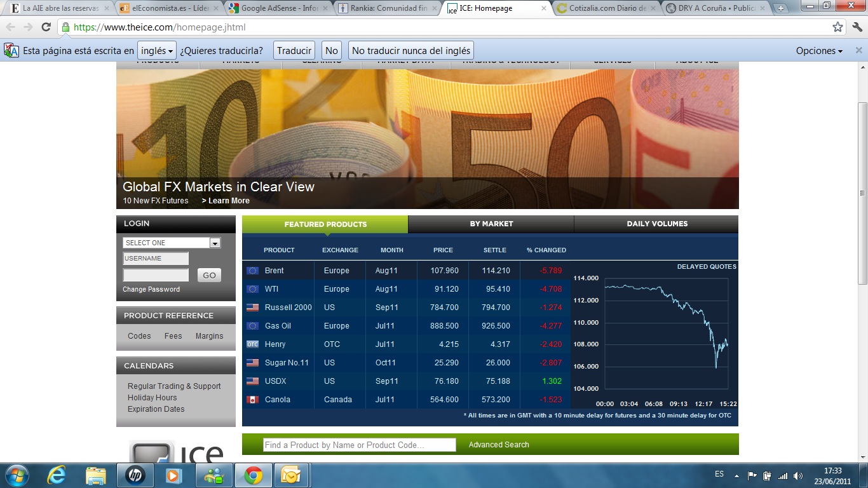Click the Advanced Search link

pos(499,445)
